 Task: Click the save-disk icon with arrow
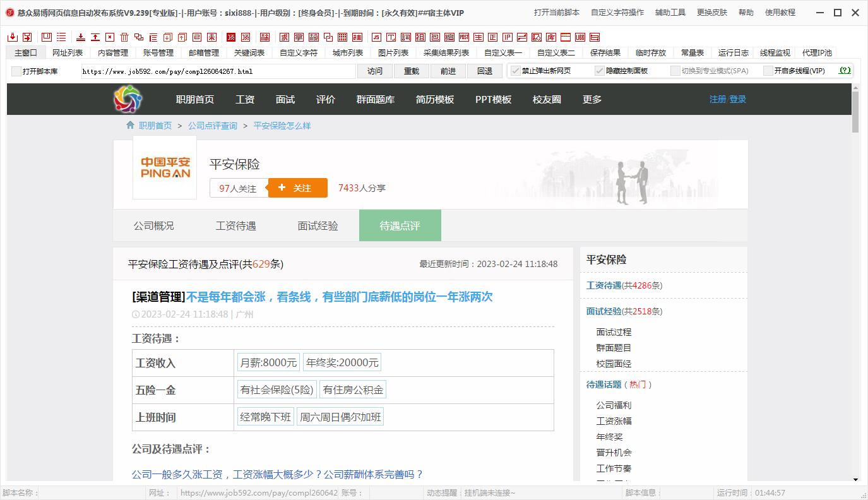tap(27, 37)
